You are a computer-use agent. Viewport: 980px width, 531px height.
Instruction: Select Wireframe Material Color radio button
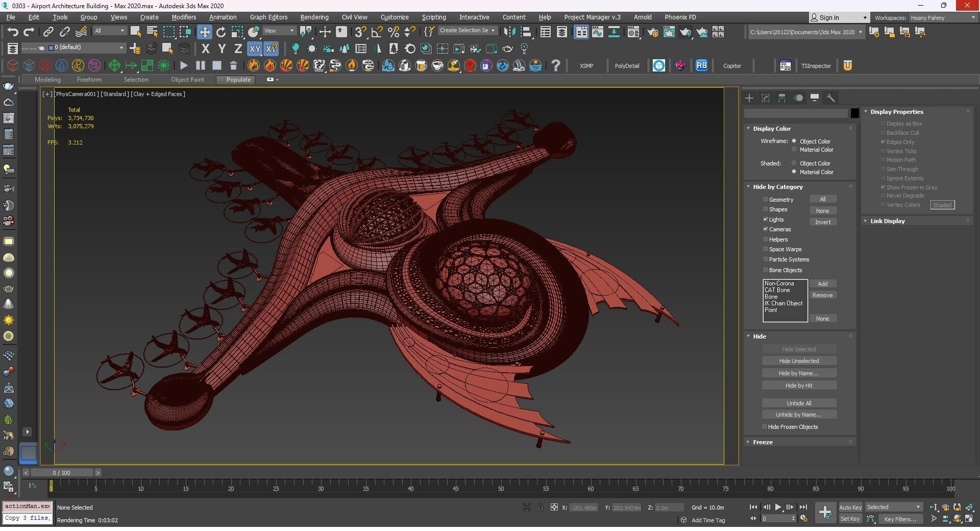794,150
